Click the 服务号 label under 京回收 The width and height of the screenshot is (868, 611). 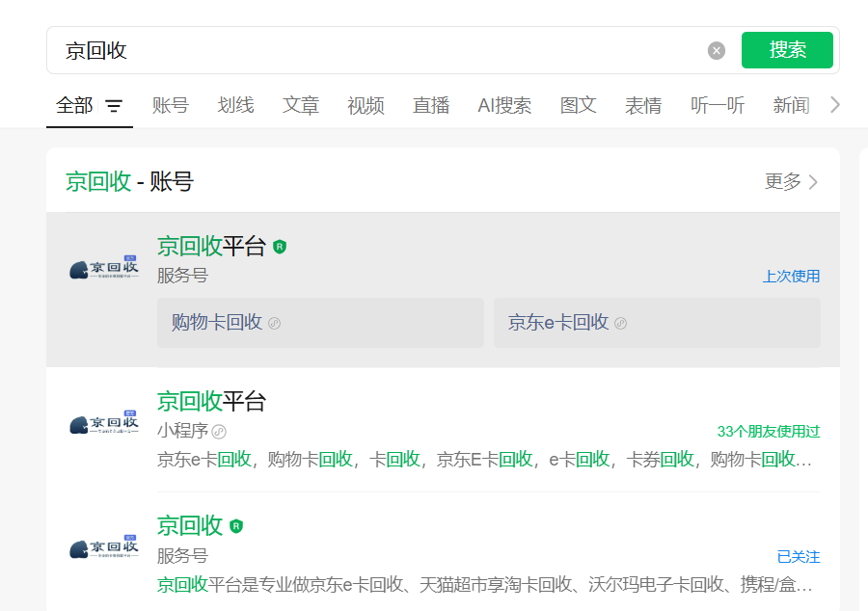click(x=182, y=556)
